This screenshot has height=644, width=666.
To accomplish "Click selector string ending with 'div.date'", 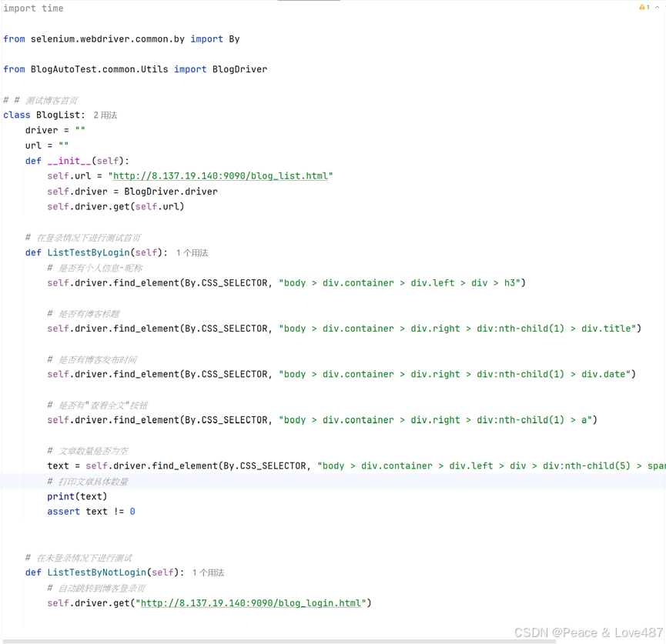I will click(454, 375).
